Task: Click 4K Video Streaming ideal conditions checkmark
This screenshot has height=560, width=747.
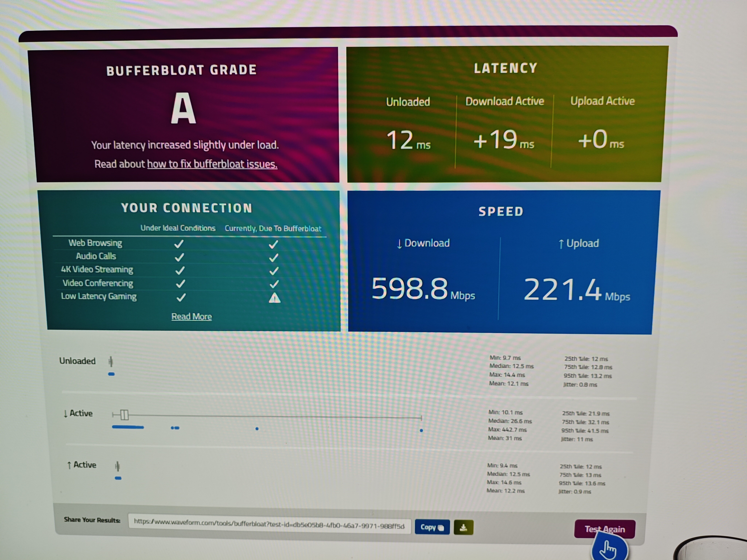Action: [x=180, y=270]
